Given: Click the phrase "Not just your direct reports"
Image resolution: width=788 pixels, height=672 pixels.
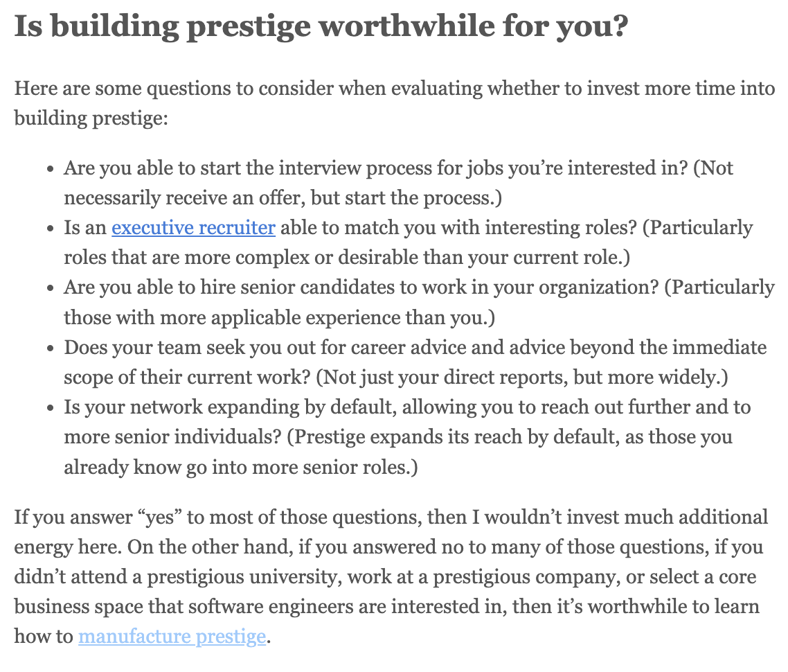Looking at the screenshot, I should 445,378.
